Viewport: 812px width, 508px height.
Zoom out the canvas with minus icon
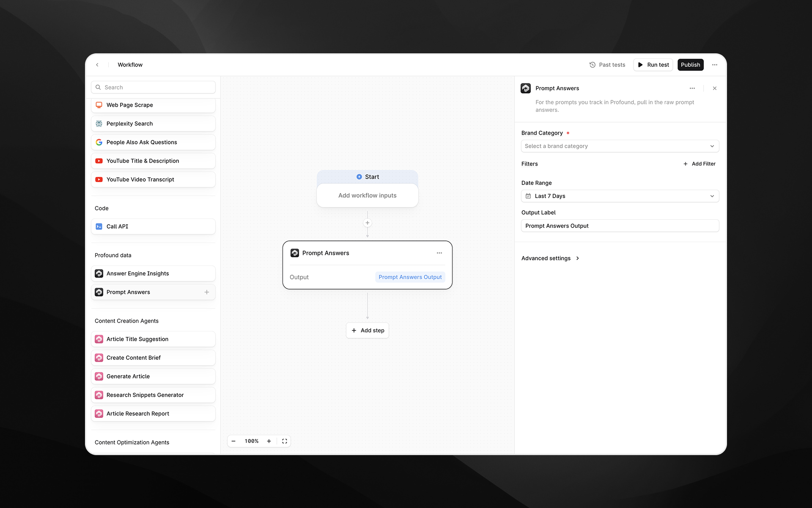(x=233, y=441)
